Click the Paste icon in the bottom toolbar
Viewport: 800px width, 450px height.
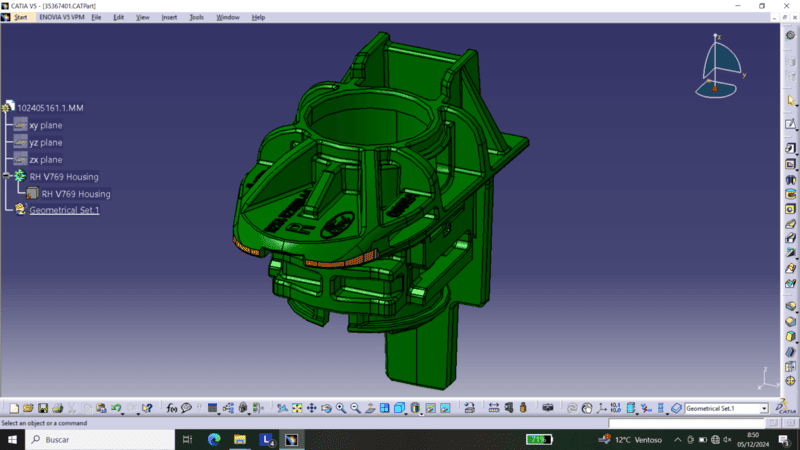click(x=101, y=408)
